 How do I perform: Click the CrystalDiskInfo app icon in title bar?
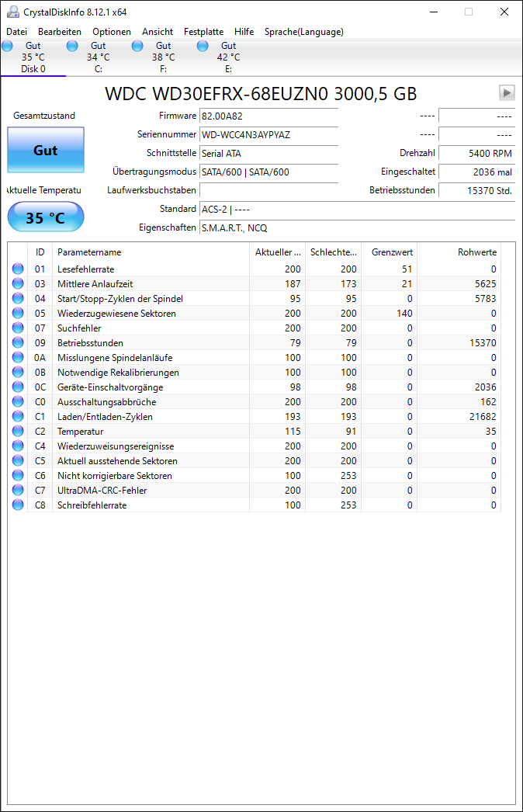13,12
